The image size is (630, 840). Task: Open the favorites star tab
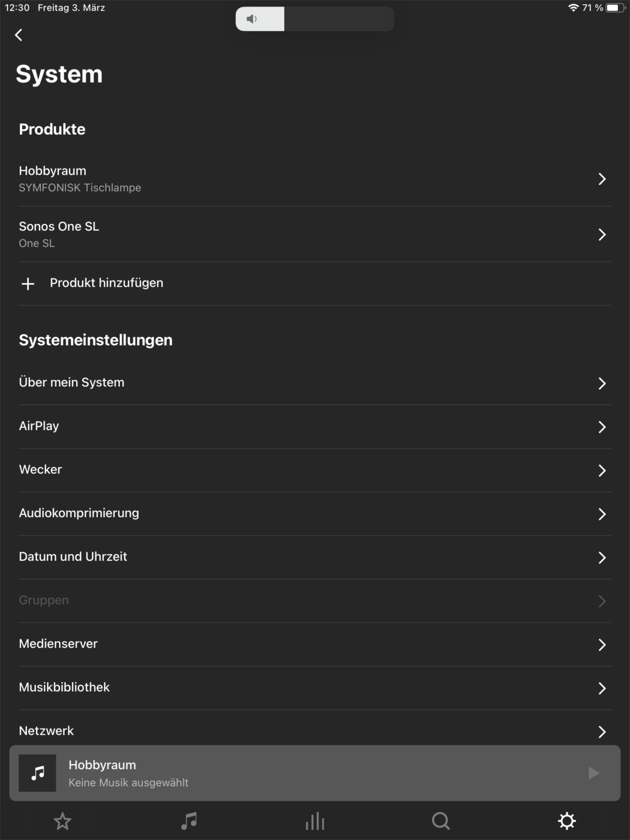(63, 821)
